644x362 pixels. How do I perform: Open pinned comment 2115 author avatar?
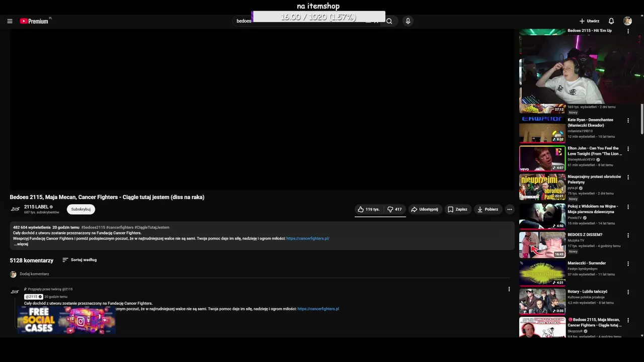click(x=15, y=292)
